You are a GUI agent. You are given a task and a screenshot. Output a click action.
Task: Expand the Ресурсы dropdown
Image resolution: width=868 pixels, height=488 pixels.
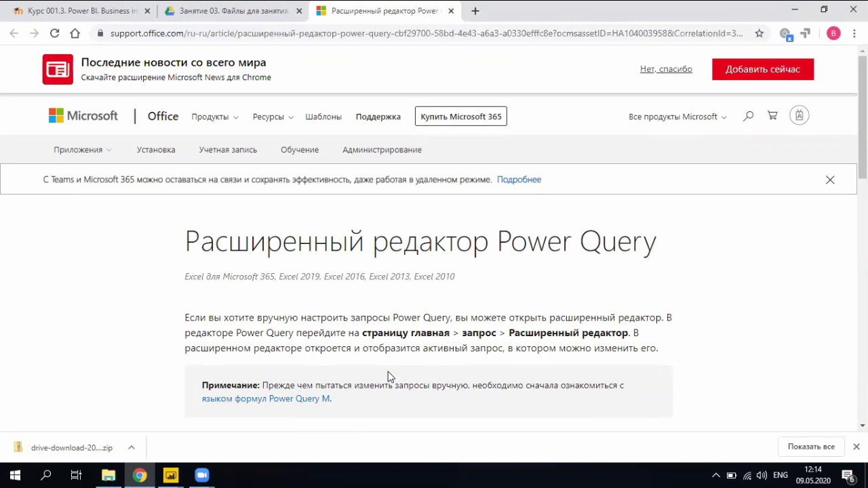point(273,117)
